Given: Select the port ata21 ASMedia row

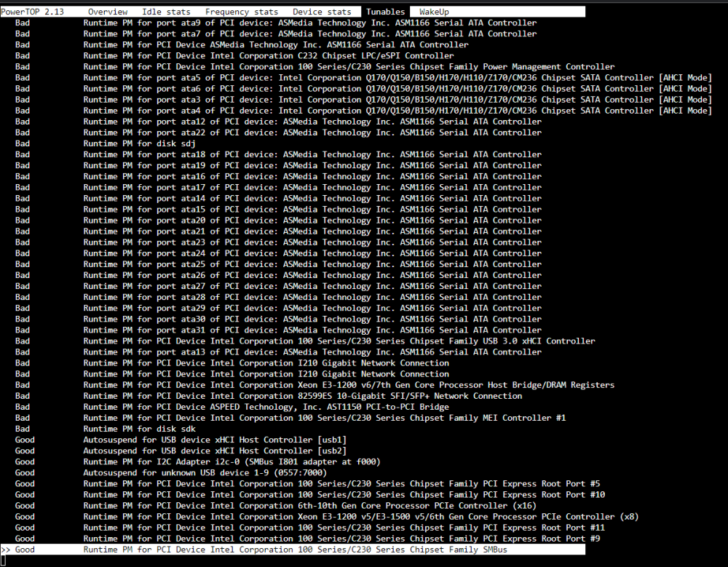Looking at the screenshot, I should point(278,231).
